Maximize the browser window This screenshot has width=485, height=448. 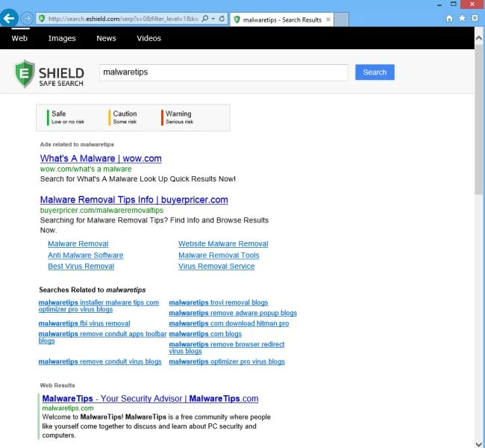pos(453,4)
